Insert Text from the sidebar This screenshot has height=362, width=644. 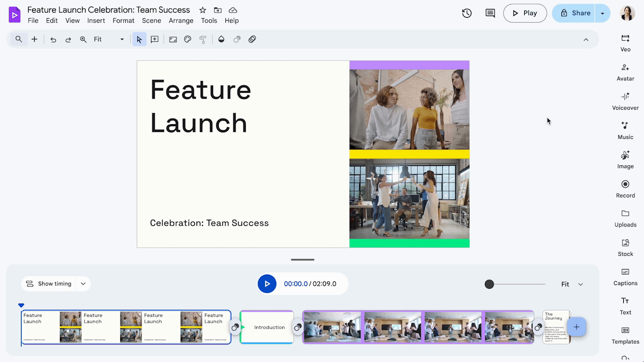click(625, 306)
